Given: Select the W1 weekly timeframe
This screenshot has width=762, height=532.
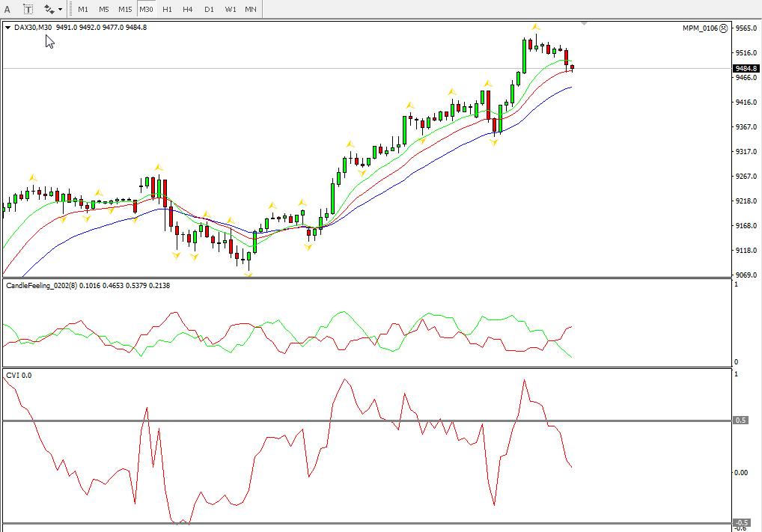Looking at the screenshot, I should pyautogui.click(x=230, y=9).
